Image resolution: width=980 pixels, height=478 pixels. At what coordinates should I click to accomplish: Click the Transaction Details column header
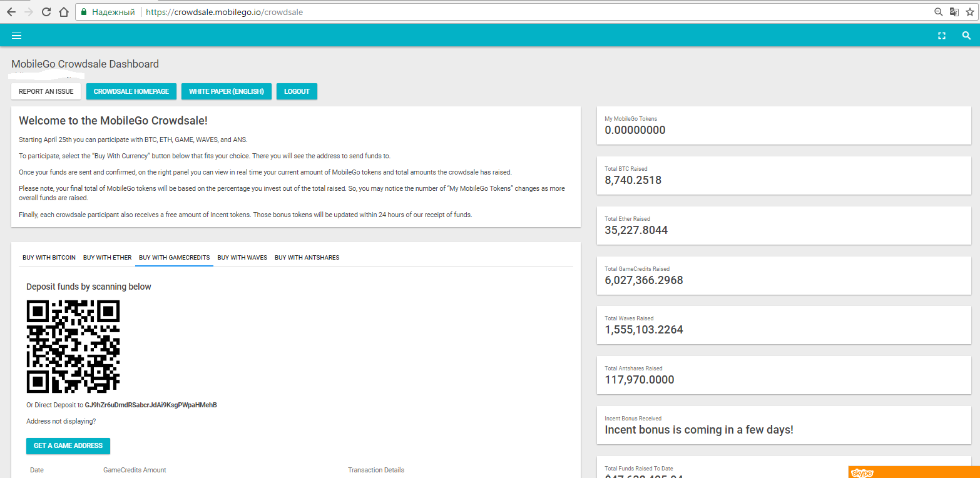point(376,470)
